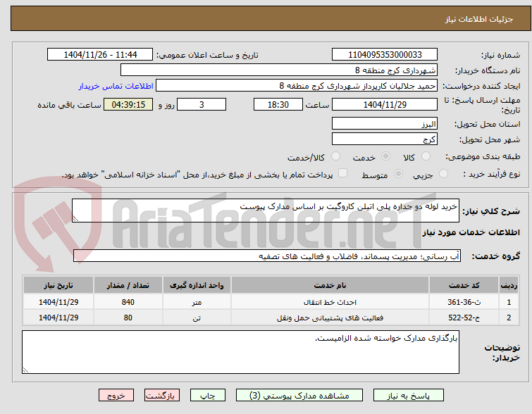This screenshot has width=532, height=414.
Task: Click the جزئیات اطلاعات نیاز header title
Action: (x=479, y=19)
